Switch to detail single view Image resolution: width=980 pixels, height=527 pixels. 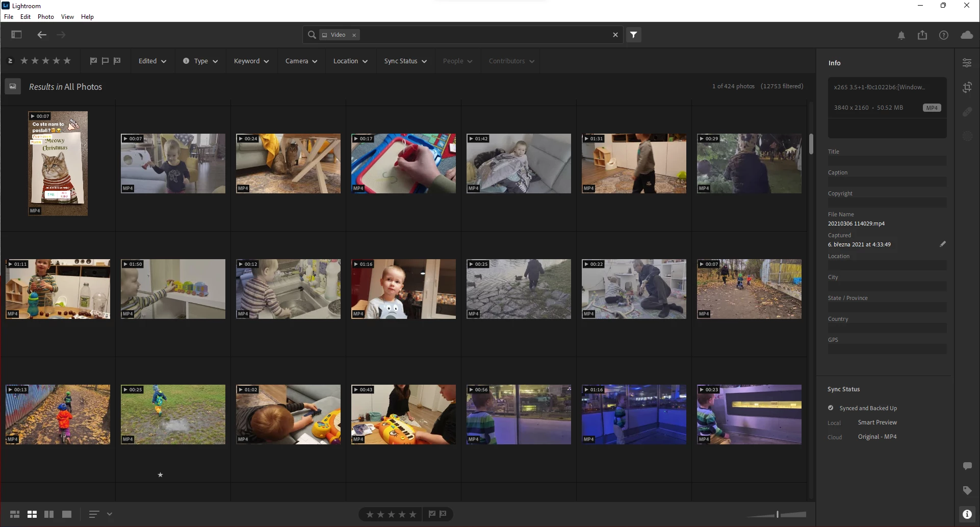(67, 514)
